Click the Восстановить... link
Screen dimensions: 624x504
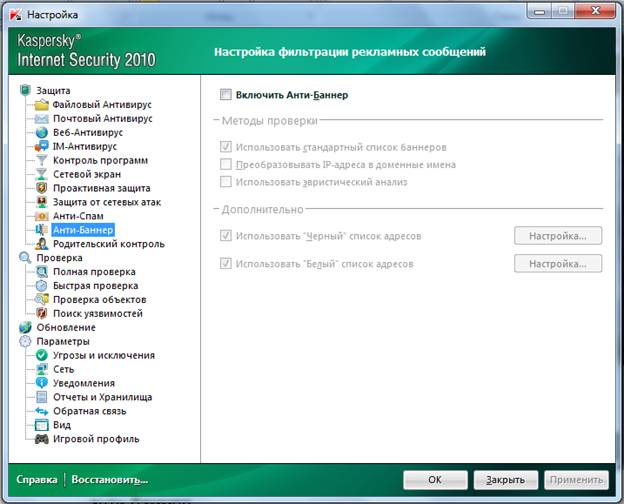pyautogui.click(x=110, y=480)
